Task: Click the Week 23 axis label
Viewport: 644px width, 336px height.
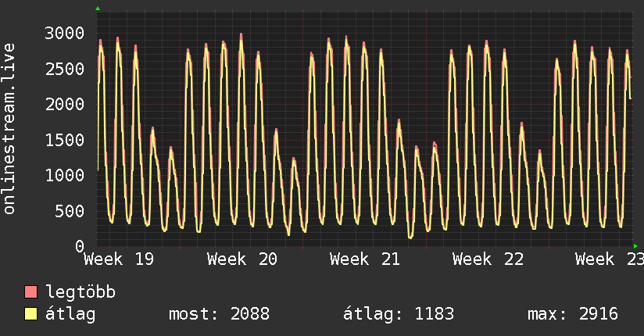Action: coord(610,259)
